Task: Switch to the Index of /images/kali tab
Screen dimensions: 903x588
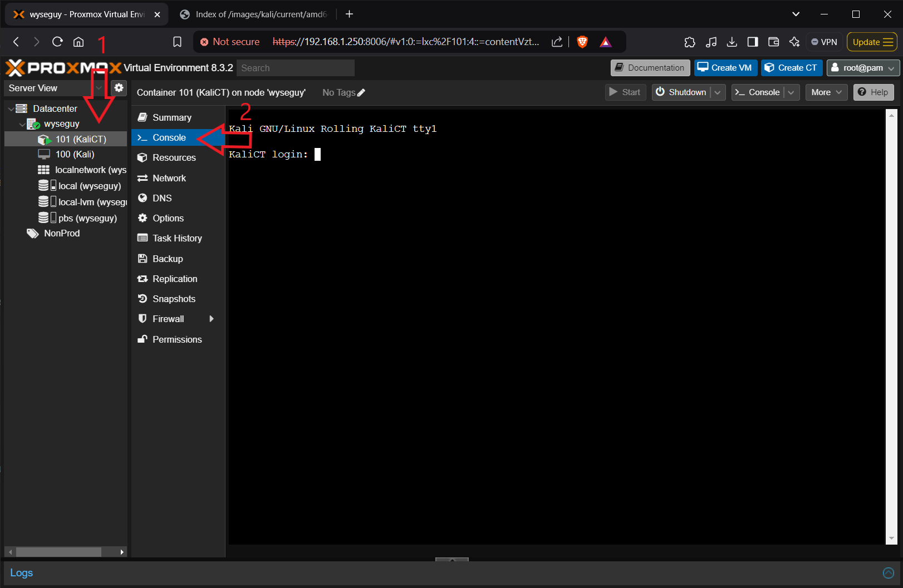Action: pyautogui.click(x=254, y=14)
